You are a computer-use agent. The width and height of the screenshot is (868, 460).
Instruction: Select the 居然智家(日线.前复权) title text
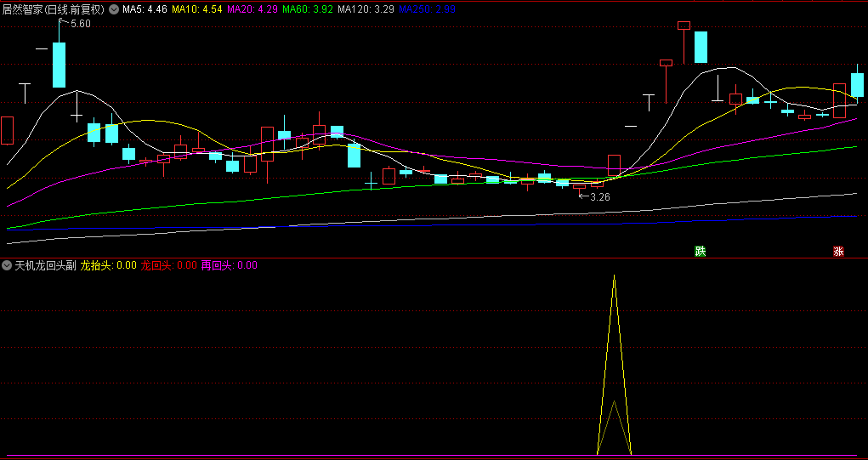pos(54,9)
